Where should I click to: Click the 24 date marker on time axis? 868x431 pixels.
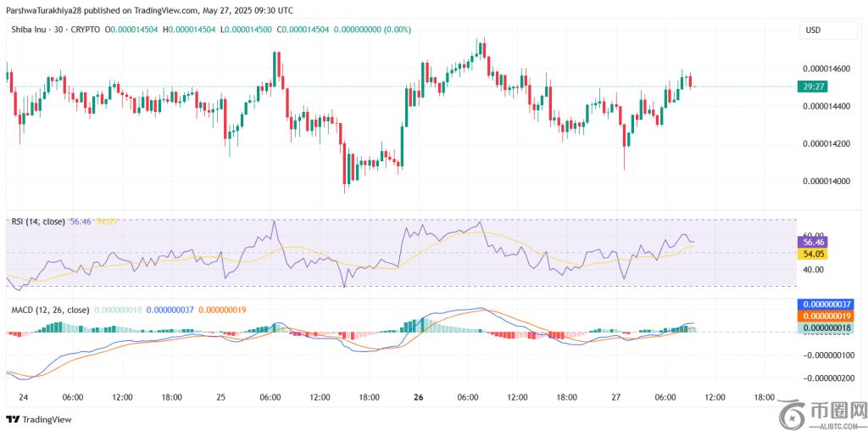pyautogui.click(x=23, y=396)
